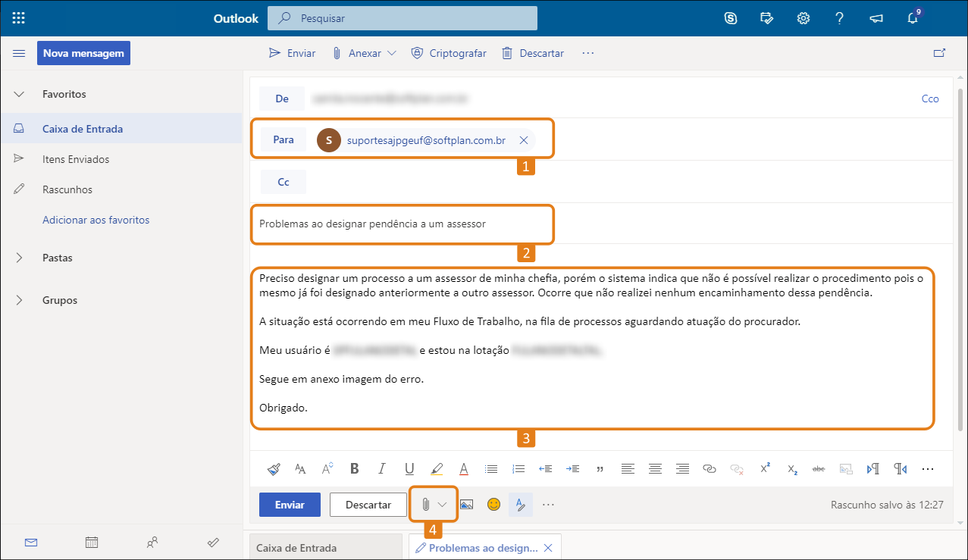The image size is (968, 560).
Task: Toggle bold formatting
Action: coord(354,469)
